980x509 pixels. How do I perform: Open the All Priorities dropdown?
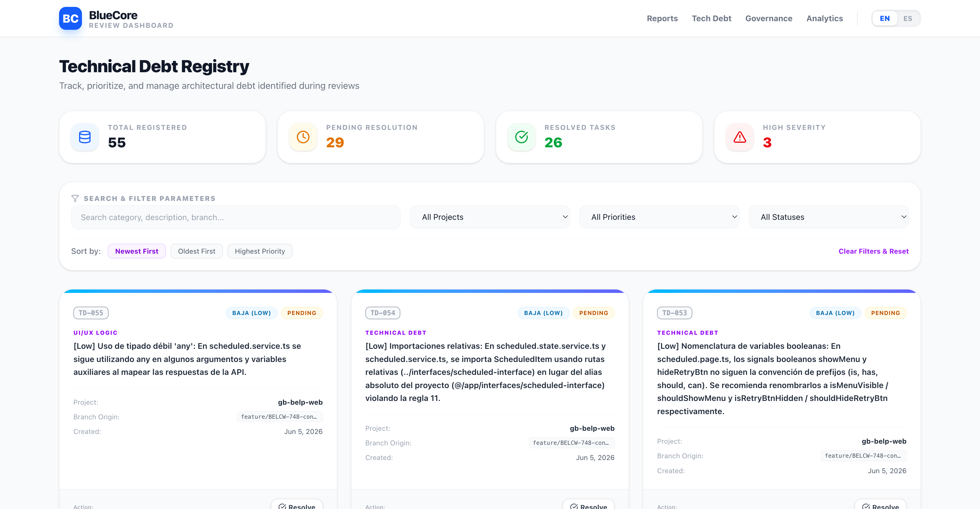pyautogui.click(x=659, y=217)
